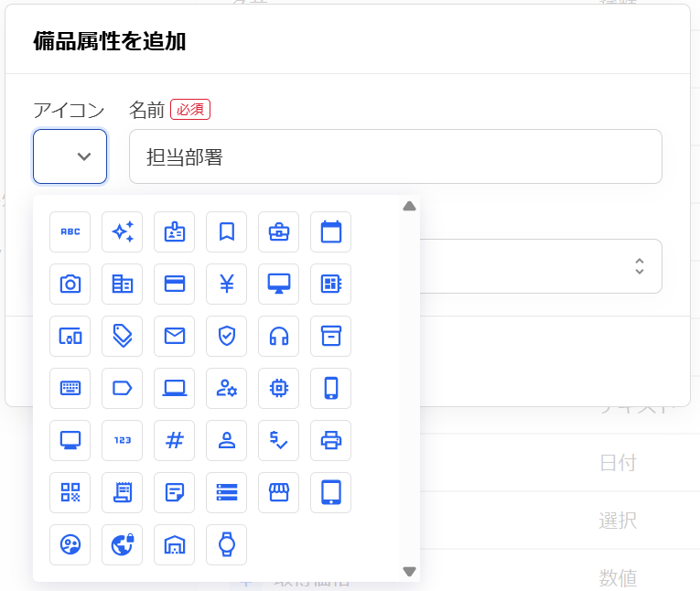
Task: Pick the double price tag icon
Action: (x=123, y=336)
